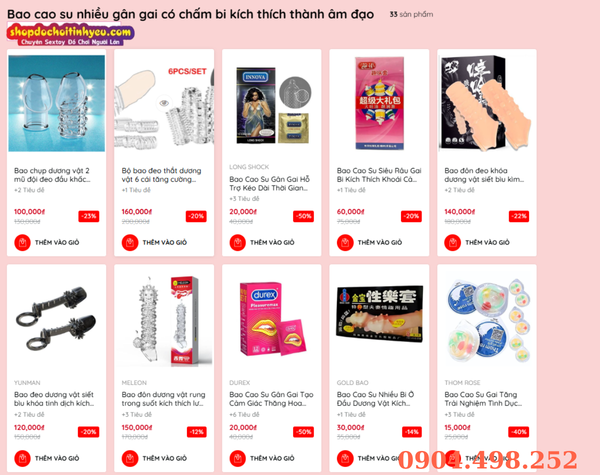This screenshot has height=475, width=600.
Task: Expand '+3 Tiêu đề' under Long Shock product
Action: pos(244,199)
